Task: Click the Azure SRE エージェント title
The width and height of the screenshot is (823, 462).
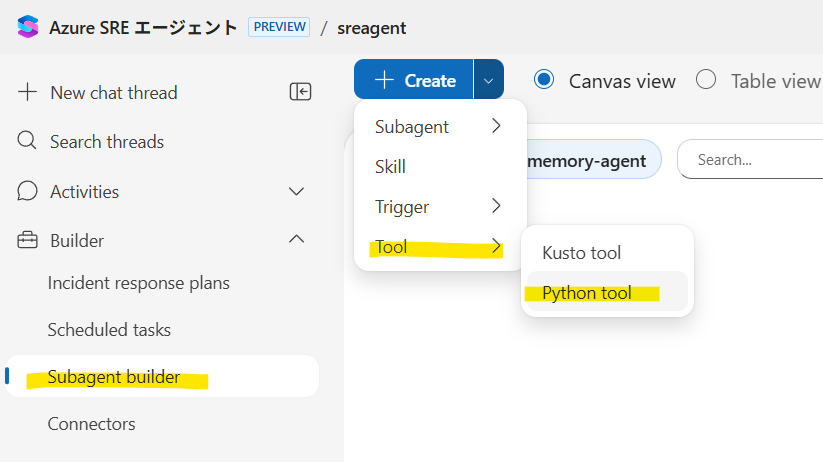Action: 143,27
